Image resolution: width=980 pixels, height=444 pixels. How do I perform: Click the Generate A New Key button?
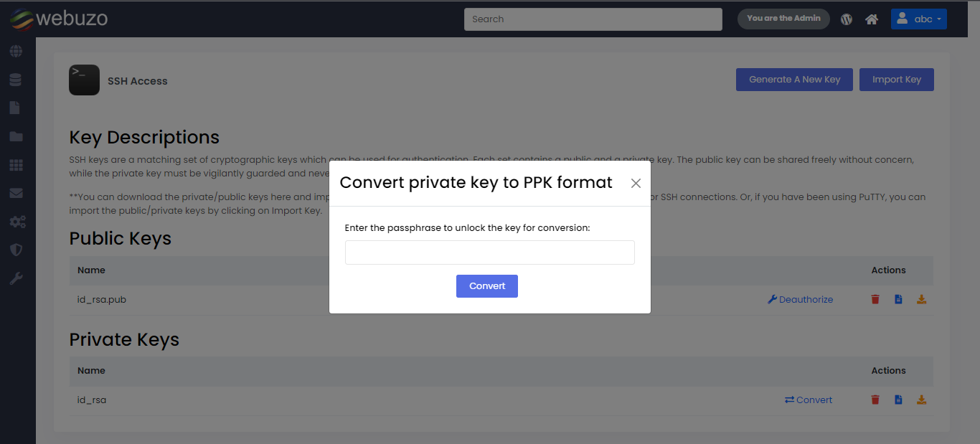click(794, 80)
